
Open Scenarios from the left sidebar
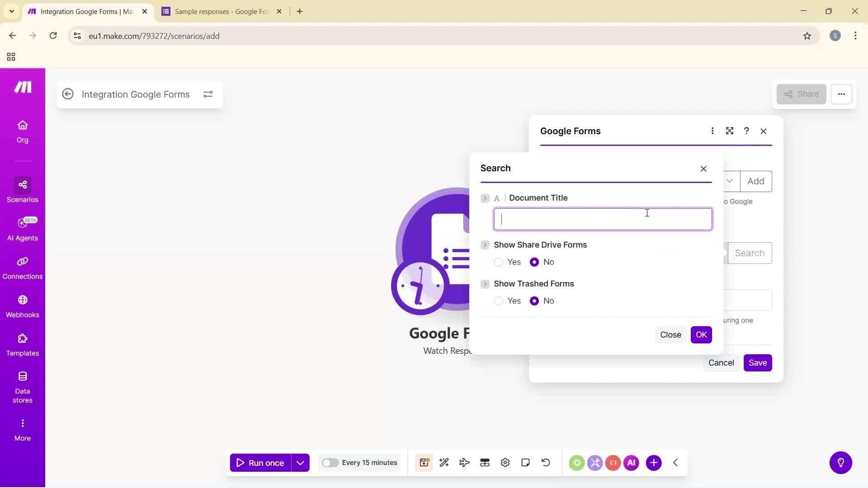point(22,191)
